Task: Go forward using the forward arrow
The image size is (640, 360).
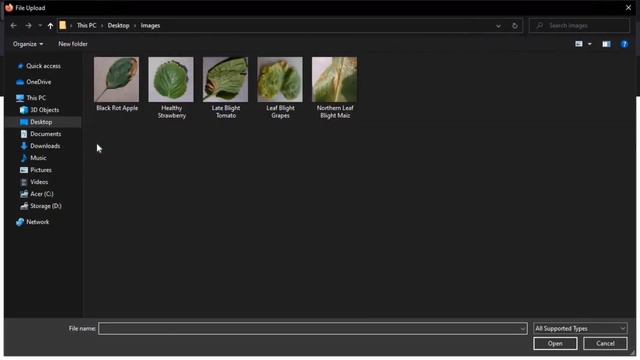Action: (x=28, y=25)
